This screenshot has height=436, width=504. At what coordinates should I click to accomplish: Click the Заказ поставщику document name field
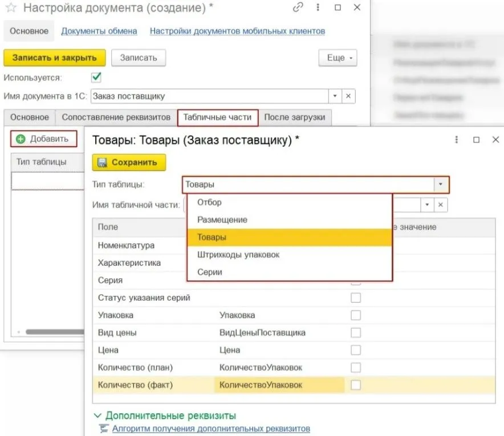[209, 96]
